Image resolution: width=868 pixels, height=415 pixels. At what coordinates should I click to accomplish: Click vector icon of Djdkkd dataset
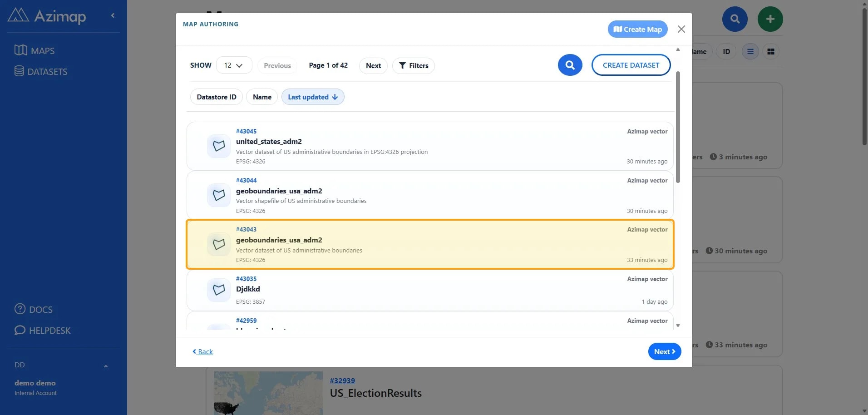pyautogui.click(x=219, y=290)
